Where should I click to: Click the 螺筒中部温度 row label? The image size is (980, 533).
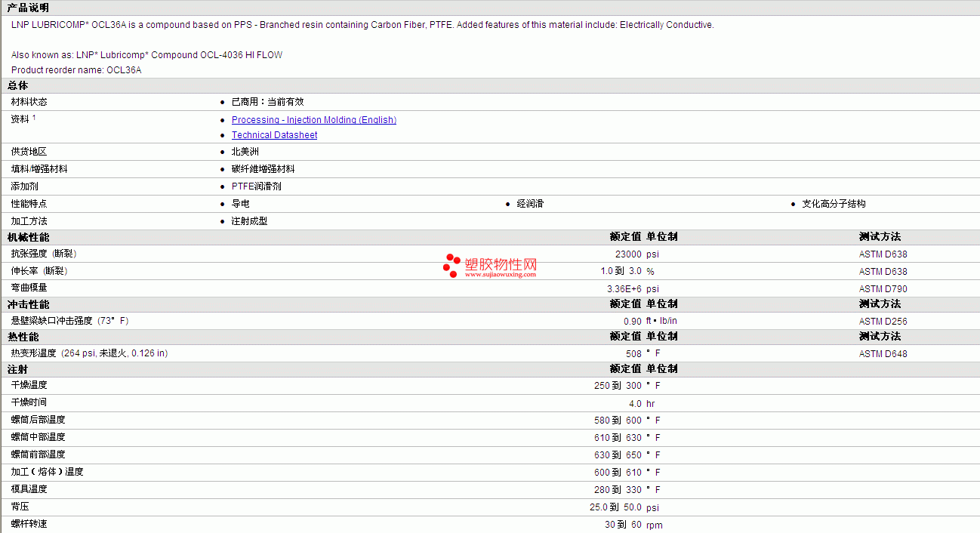pos(38,437)
